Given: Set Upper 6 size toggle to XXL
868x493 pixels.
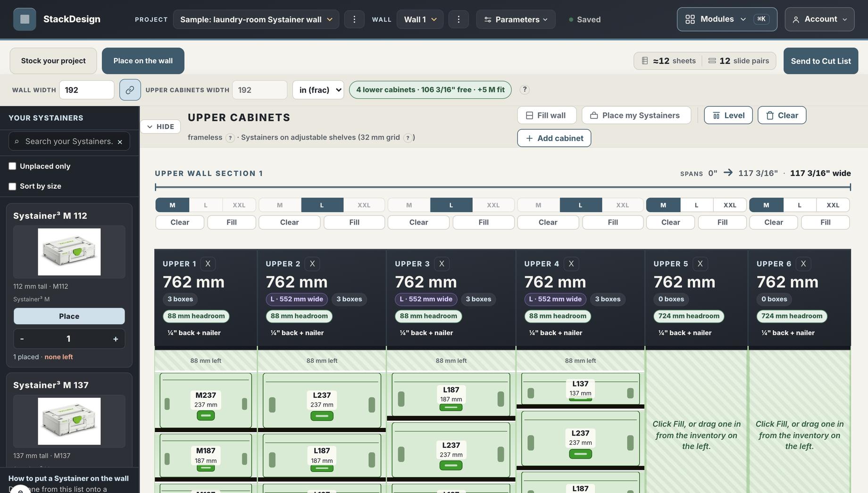Looking at the screenshot, I should [x=833, y=205].
